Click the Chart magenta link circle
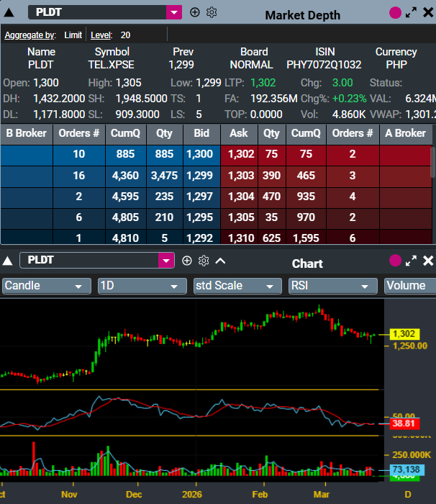This screenshot has width=436, height=504. click(395, 261)
